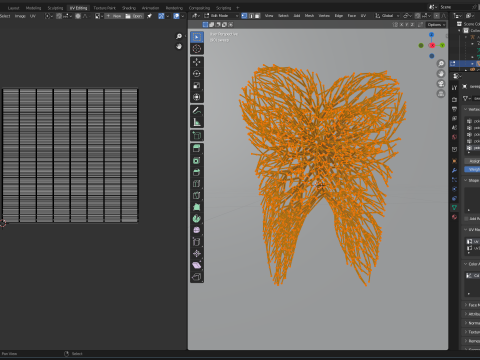Select the Loop Cut tool
The image size is (480, 360).
pyautogui.click(x=197, y=184)
